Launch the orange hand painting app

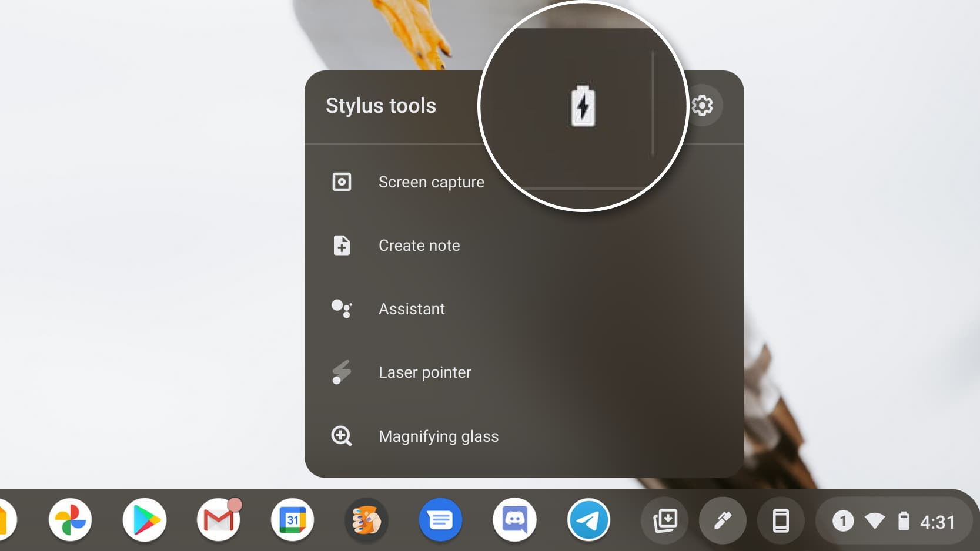point(366,520)
